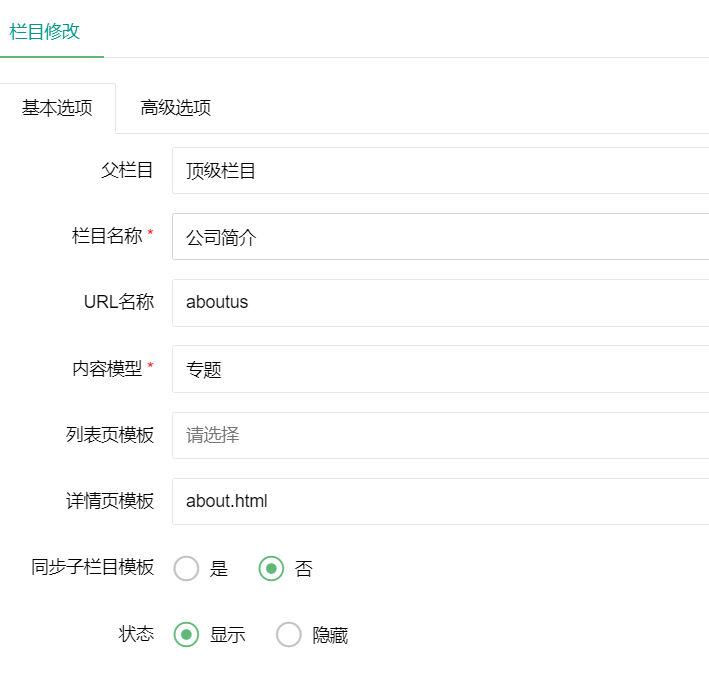
Task: Click the 是 radio label text
Action: click(218, 568)
